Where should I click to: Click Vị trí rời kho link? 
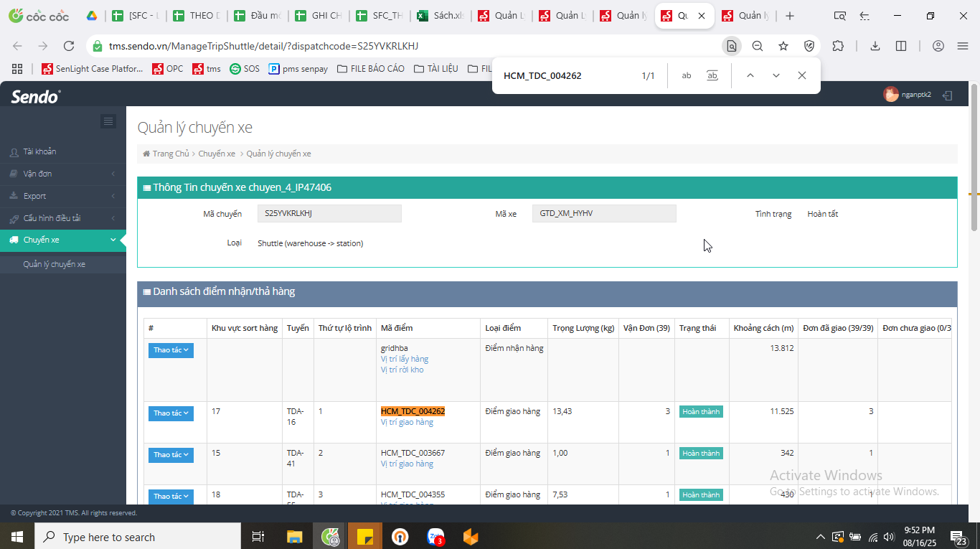402,370
